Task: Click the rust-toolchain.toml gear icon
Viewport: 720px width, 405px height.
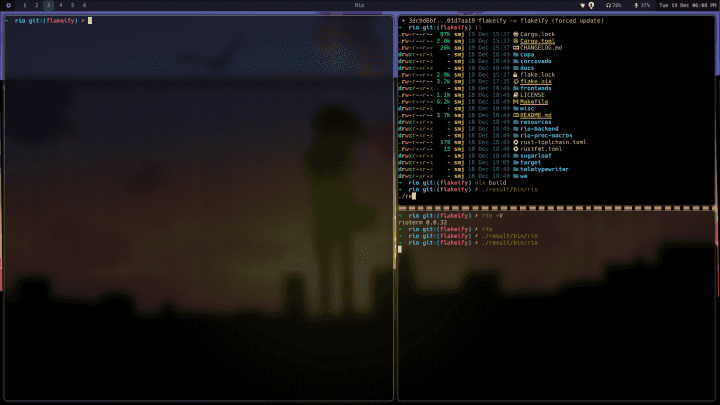Action: point(516,142)
